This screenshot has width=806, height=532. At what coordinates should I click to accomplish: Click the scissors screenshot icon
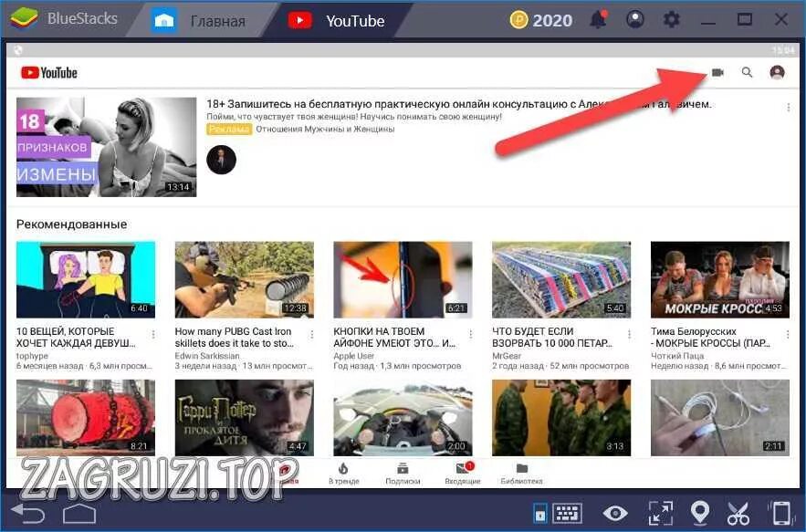pos(738,513)
